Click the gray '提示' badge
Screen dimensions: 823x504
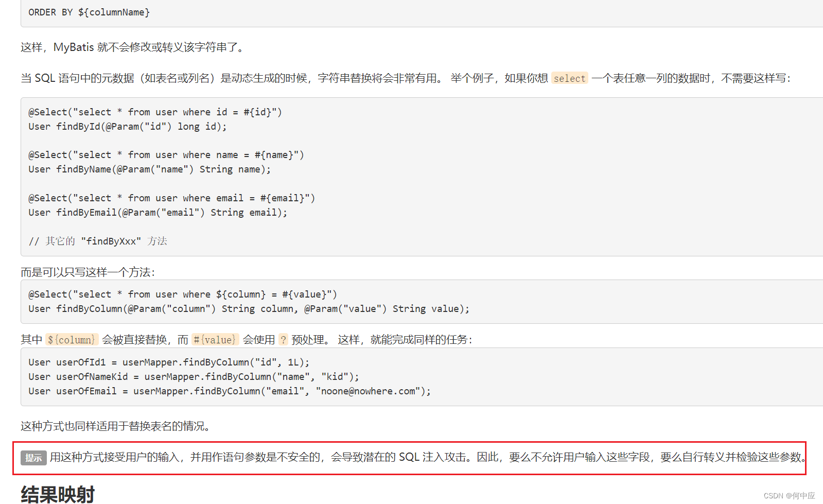tap(33, 458)
